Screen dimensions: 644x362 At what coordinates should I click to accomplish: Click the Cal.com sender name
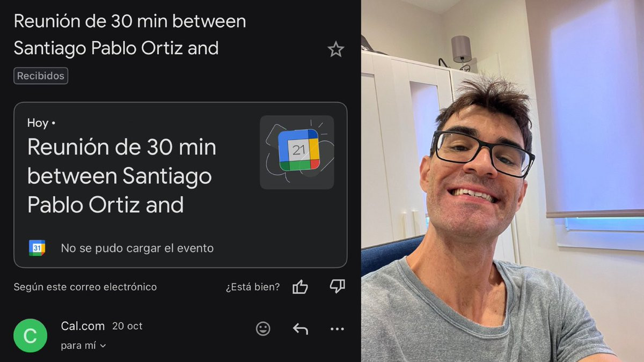(x=83, y=326)
